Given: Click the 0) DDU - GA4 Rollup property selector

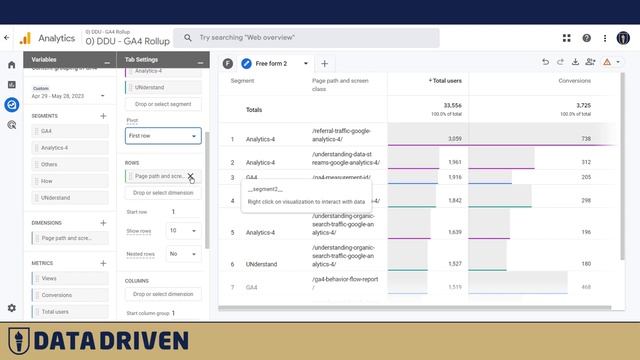Looking at the screenshot, I should pos(127,38).
